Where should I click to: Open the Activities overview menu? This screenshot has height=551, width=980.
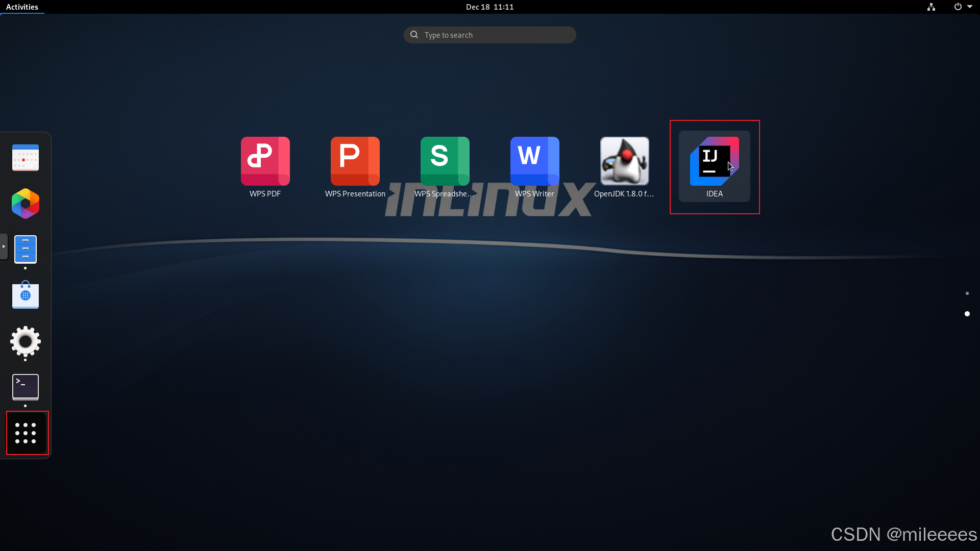pos(22,7)
